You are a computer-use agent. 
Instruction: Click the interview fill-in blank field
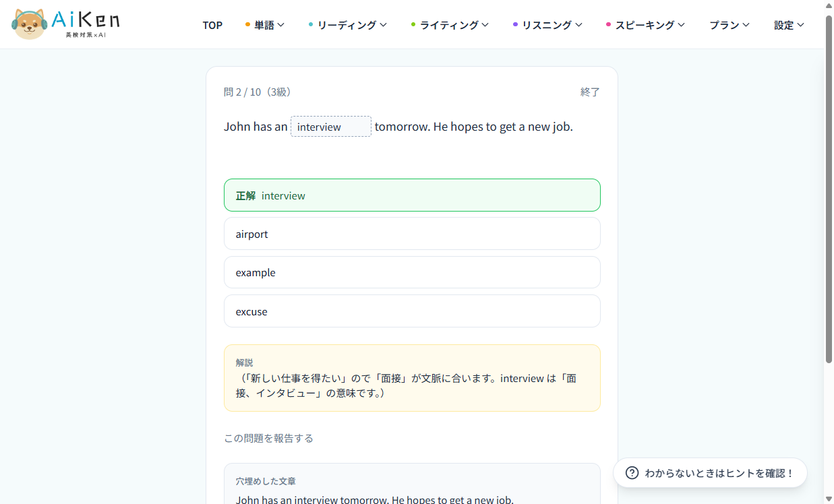pyautogui.click(x=331, y=127)
